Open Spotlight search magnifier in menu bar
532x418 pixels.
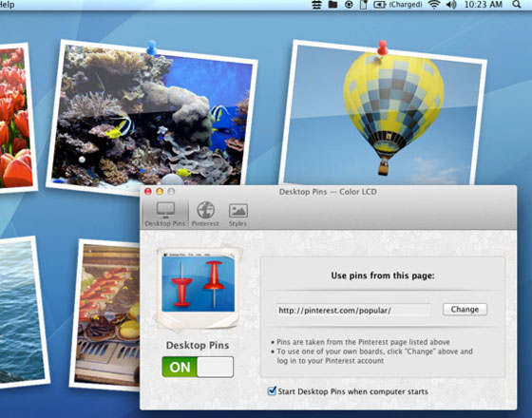click(517, 5)
